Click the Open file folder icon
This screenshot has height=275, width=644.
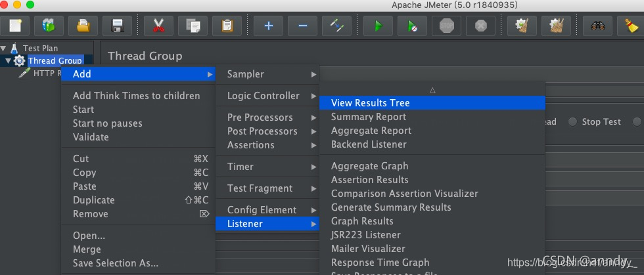coord(83,26)
